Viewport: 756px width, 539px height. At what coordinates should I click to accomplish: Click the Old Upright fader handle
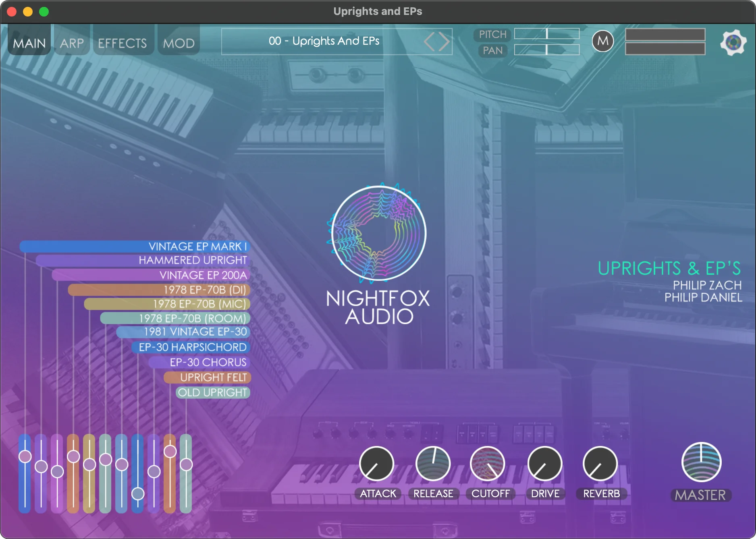186,464
